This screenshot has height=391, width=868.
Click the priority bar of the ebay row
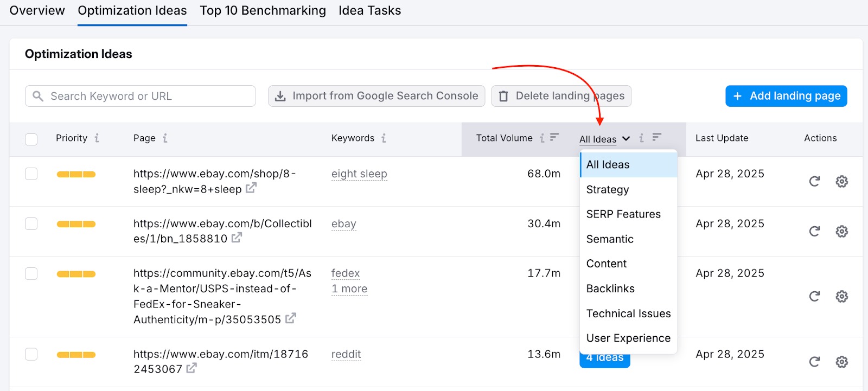point(76,225)
